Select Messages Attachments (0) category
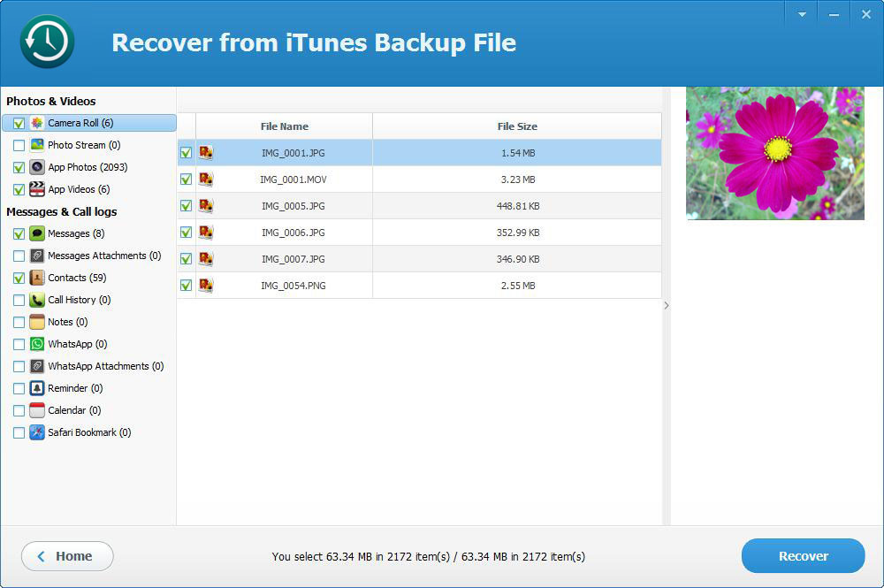 point(103,256)
